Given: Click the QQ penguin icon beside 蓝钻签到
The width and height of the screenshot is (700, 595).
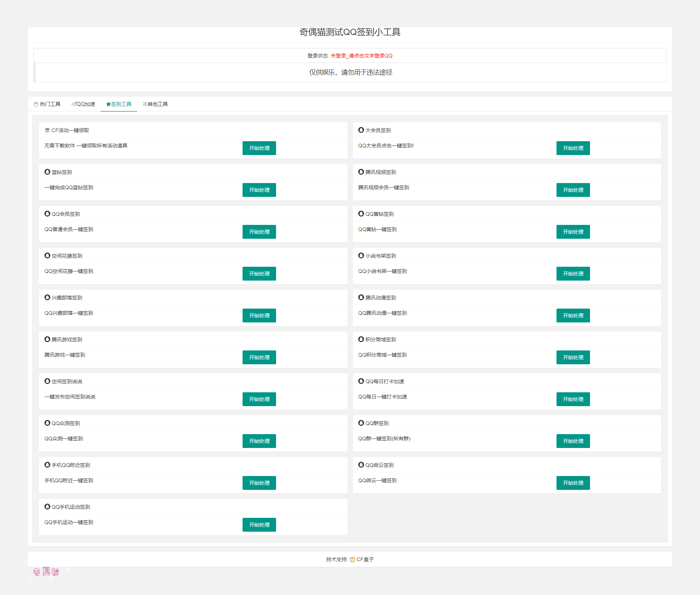Looking at the screenshot, I should [47, 172].
